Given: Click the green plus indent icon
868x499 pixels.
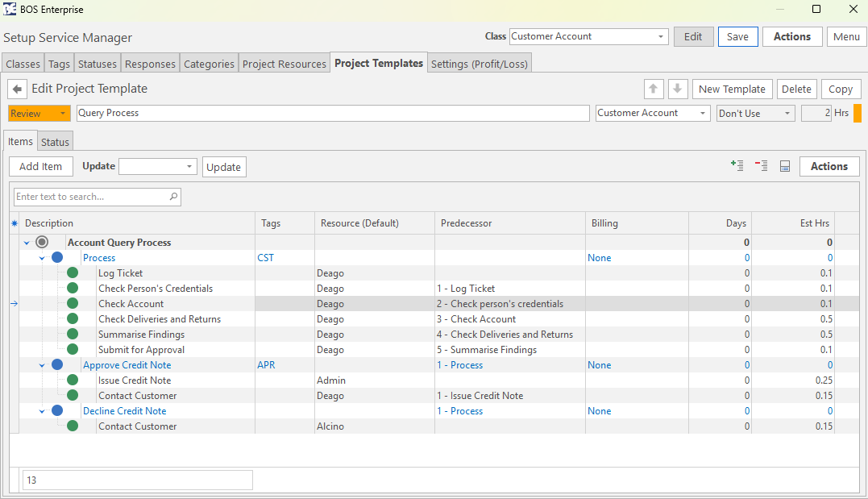Looking at the screenshot, I should coord(737,165).
